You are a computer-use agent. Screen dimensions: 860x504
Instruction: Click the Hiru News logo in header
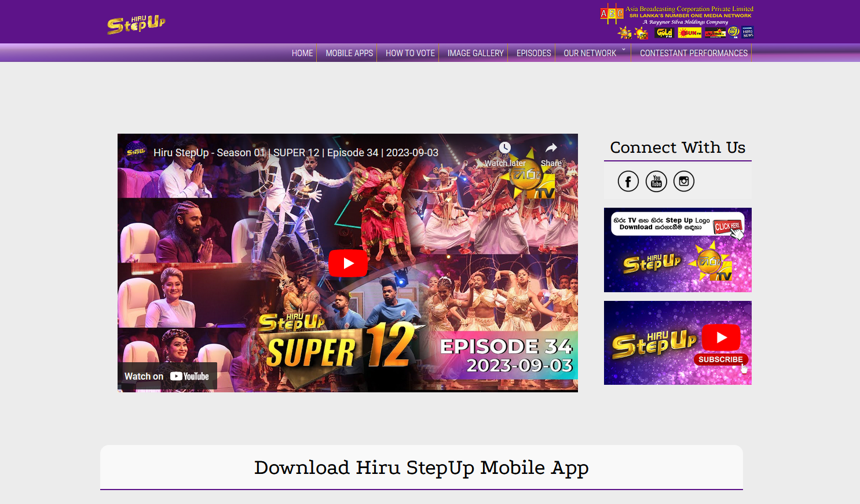748,32
